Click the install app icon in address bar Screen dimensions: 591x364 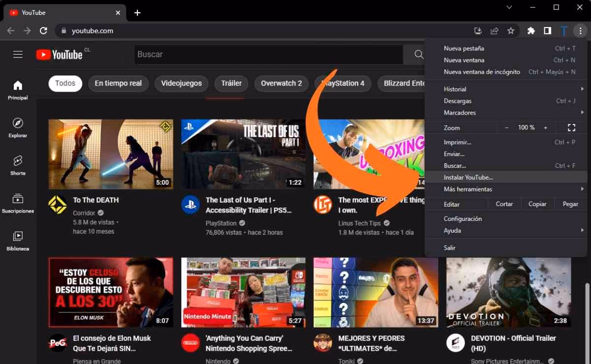(478, 31)
